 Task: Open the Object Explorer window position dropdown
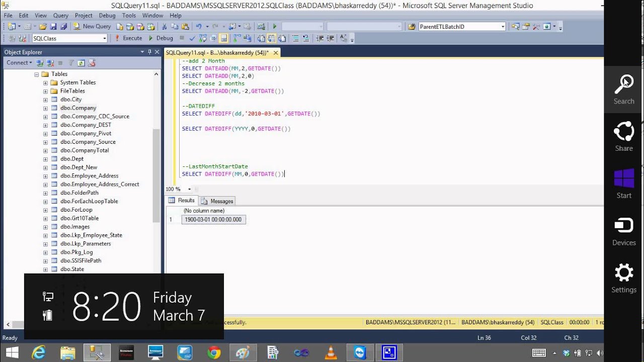point(142,52)
